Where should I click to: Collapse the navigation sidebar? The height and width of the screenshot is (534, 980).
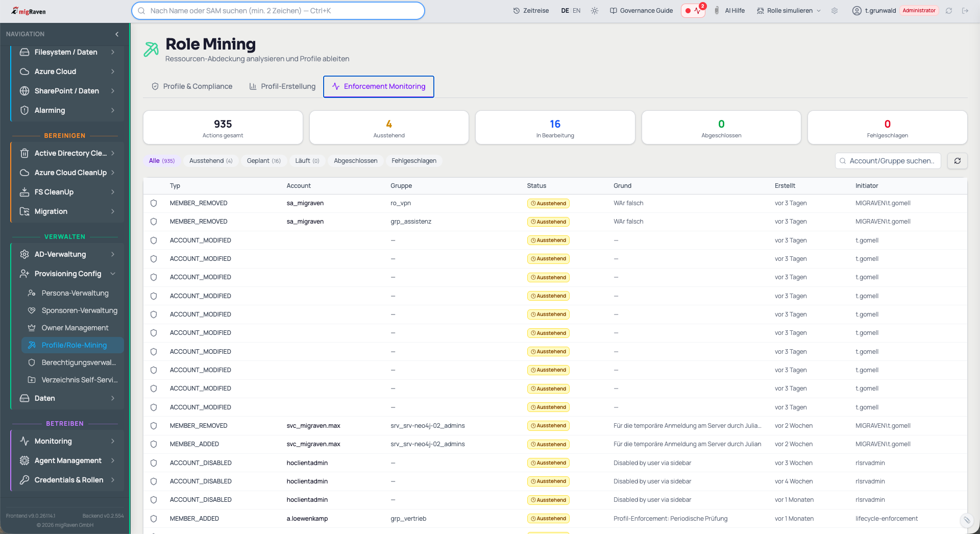(117, 34)
